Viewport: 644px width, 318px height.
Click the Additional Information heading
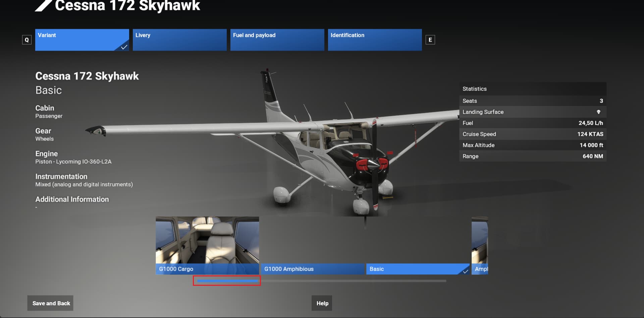coord(72,199)
